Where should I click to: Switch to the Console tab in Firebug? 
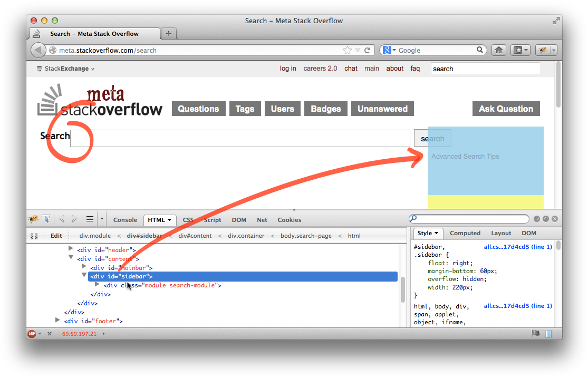pyautogui.click(x=125, y=220)
